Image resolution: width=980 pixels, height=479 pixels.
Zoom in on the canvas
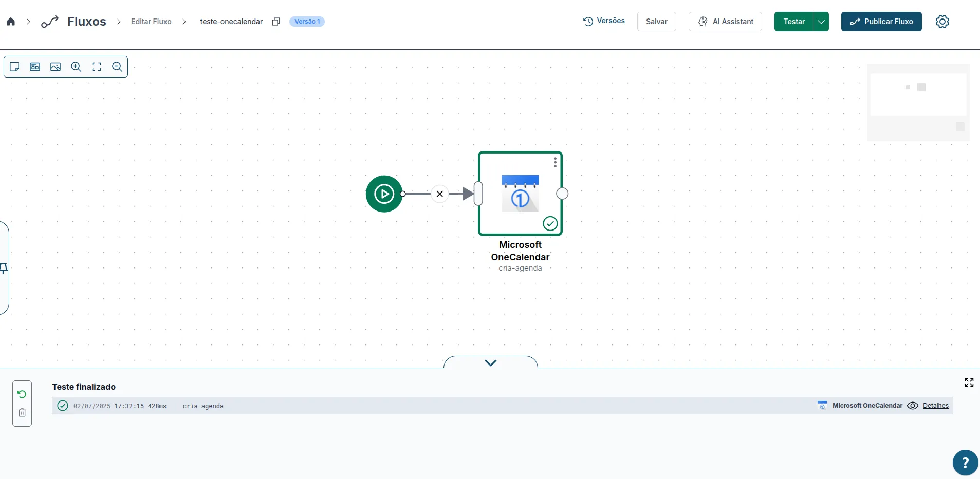[x=76, y=67]
